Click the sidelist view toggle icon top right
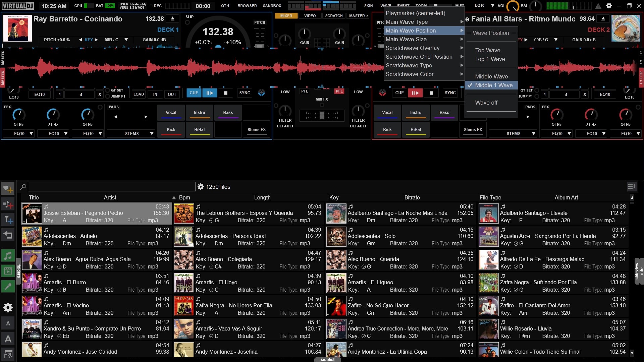This screenshot has height=362, width=644. click(x=632, y=187)
